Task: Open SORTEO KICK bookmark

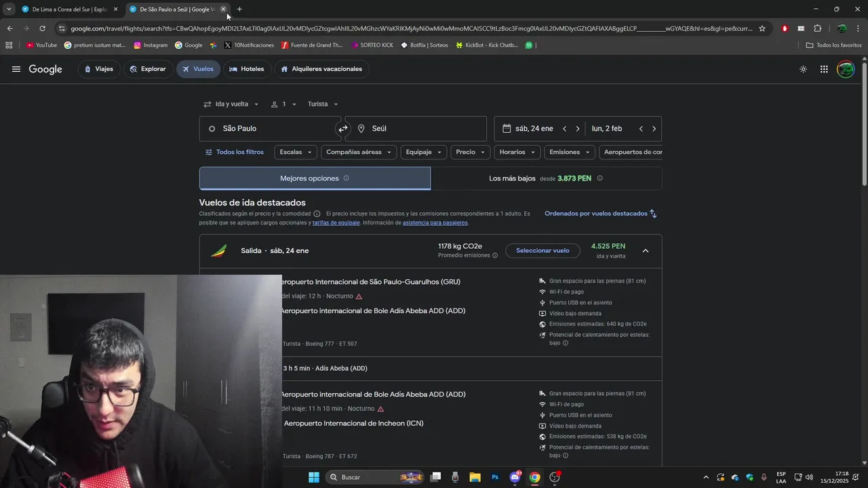Action: [372, 45]
